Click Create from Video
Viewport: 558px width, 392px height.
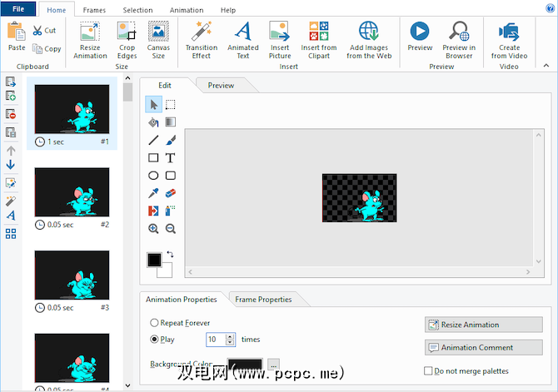[509, 40]
